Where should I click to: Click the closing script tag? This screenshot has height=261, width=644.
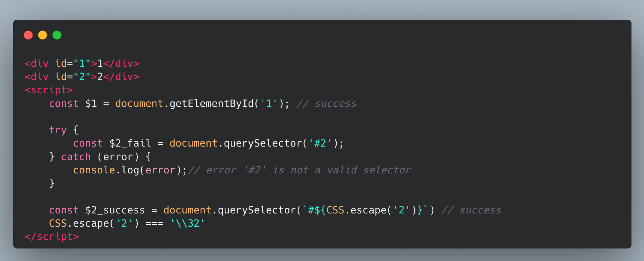pos(52,237)
